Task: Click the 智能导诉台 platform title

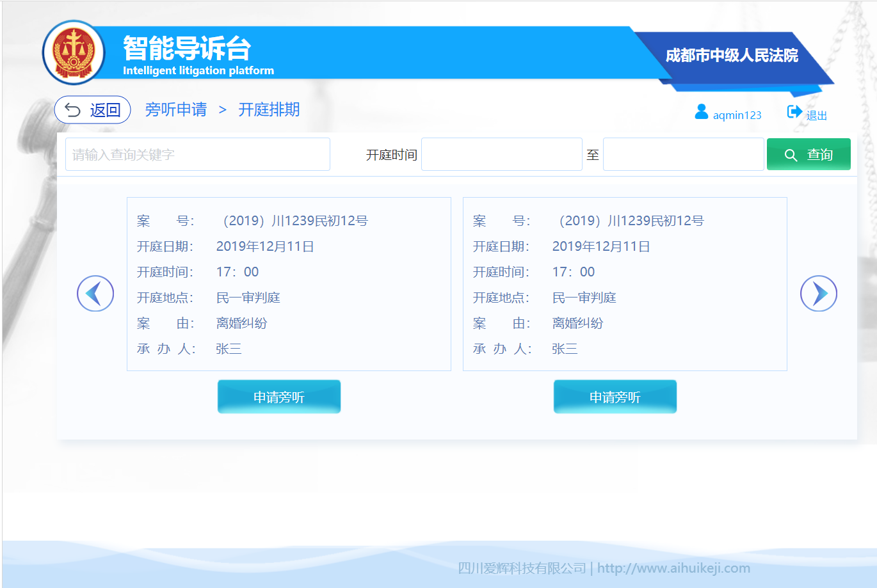Action: pyautogui.click(x=186, y=48)
